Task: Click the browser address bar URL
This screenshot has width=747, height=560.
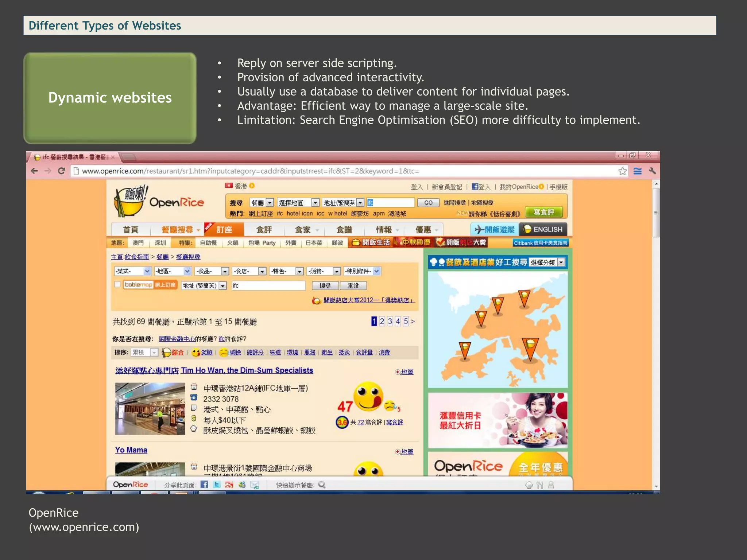Action: [250, 171]
